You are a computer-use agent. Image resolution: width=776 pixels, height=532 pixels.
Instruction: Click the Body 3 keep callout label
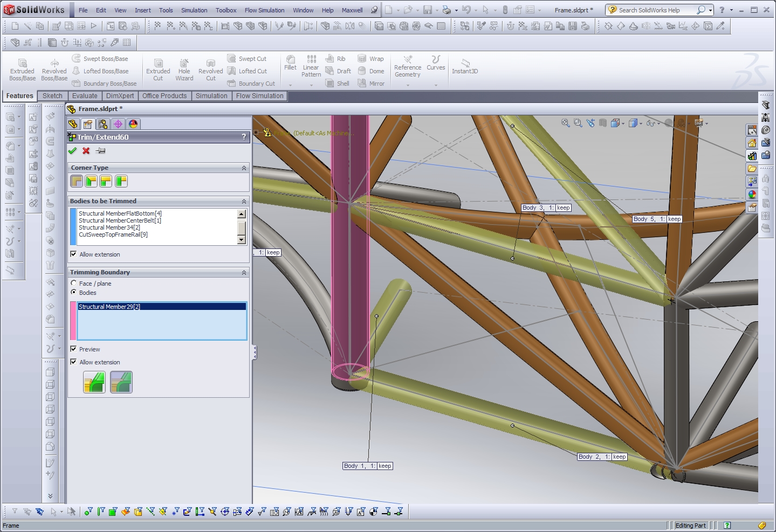click(546, 208)
